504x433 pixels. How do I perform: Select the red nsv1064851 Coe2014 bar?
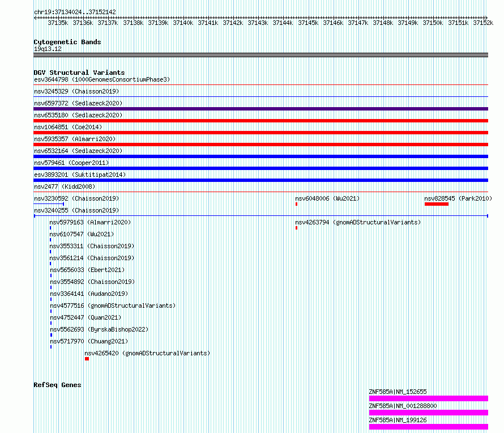click(260, 133)
